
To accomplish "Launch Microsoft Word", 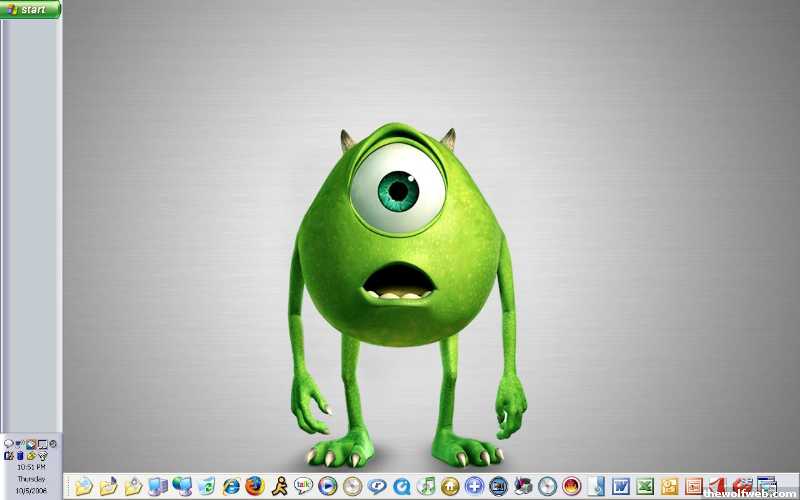I will click(620, 486).
